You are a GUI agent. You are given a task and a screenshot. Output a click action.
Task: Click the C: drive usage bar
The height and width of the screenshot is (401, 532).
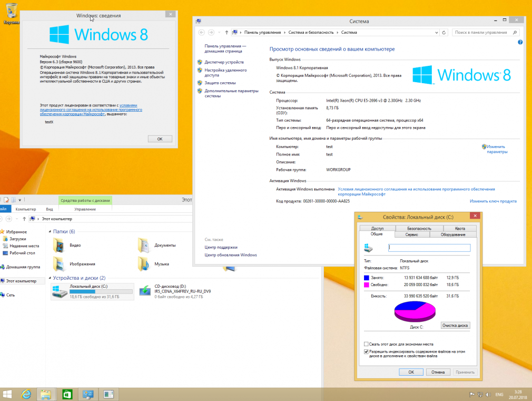pyautogui.click(x=101, y=292)
